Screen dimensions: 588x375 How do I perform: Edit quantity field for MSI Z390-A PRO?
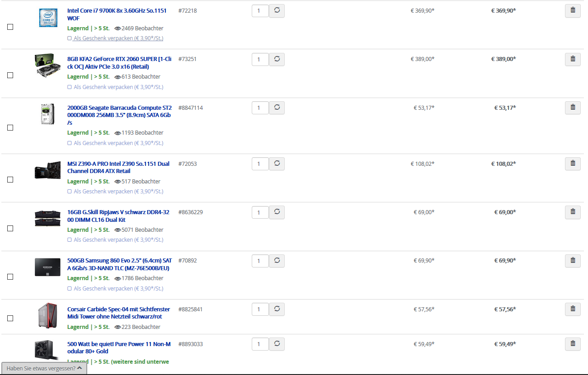click(260, 164)
